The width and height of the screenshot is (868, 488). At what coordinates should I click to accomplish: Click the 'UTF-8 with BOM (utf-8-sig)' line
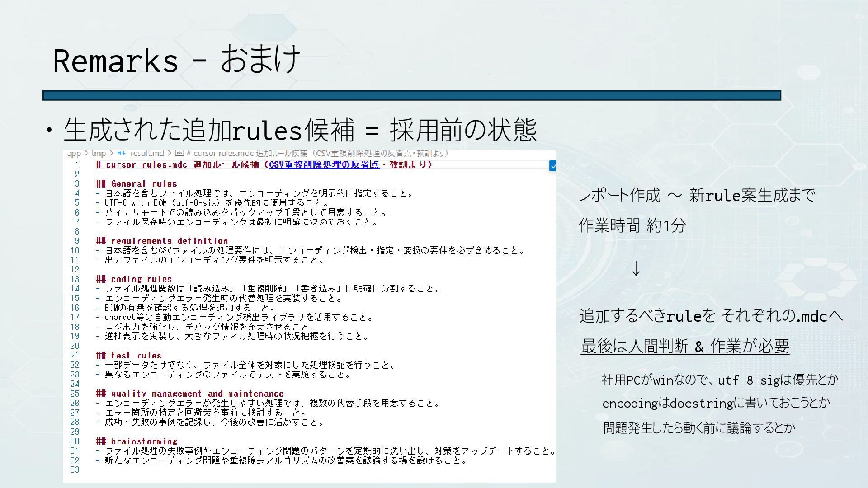213,203
